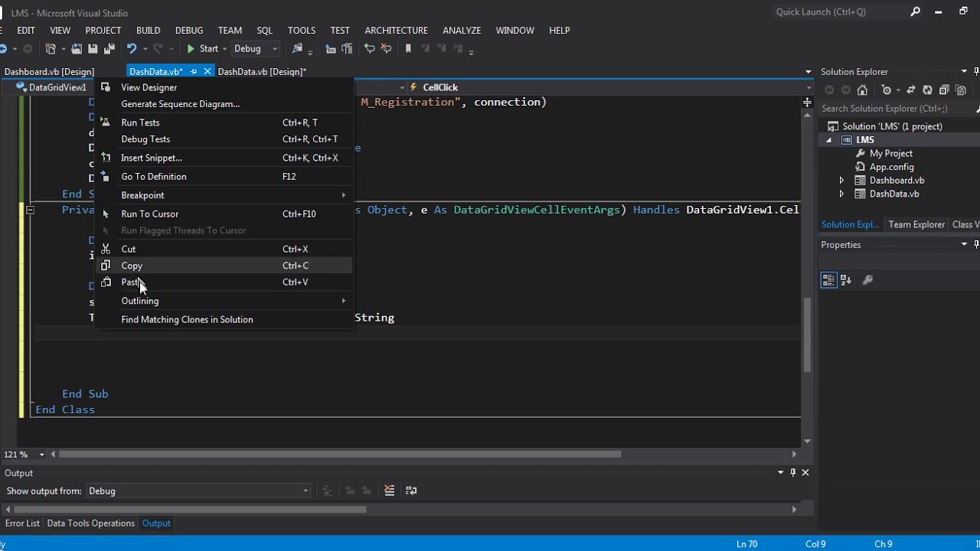Viewport: 980px width, 551px height.
Task: Open the Solution Explorer window options dropdown arrow
Action: pyautogui.click(x=965, y=71)
